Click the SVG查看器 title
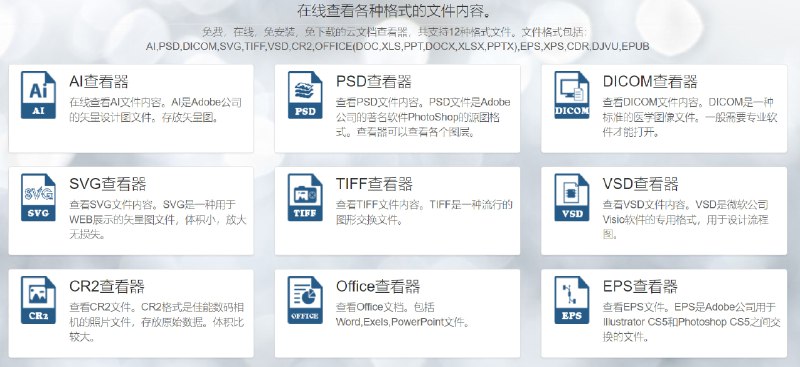 pos(108,184)
